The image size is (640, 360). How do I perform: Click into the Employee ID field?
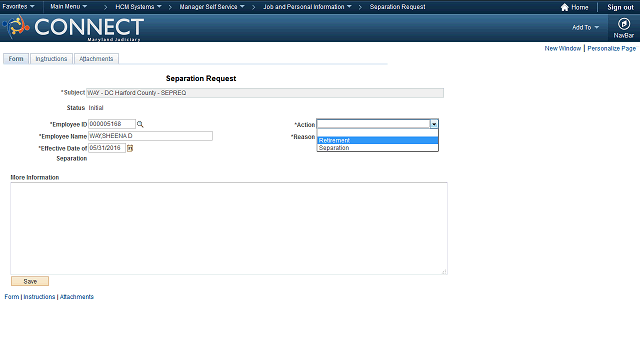coord(111,124)
